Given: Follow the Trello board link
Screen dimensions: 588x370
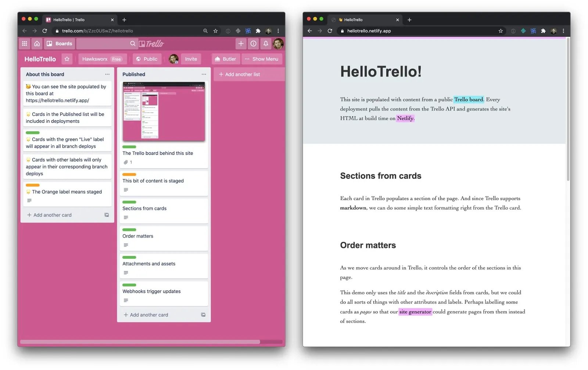Looking at the screenshot, I should tap(469, 99).
